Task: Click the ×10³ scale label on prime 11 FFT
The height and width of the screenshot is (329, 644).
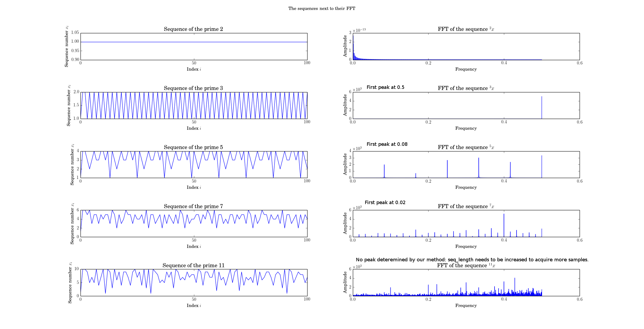Action: (357, 267)
